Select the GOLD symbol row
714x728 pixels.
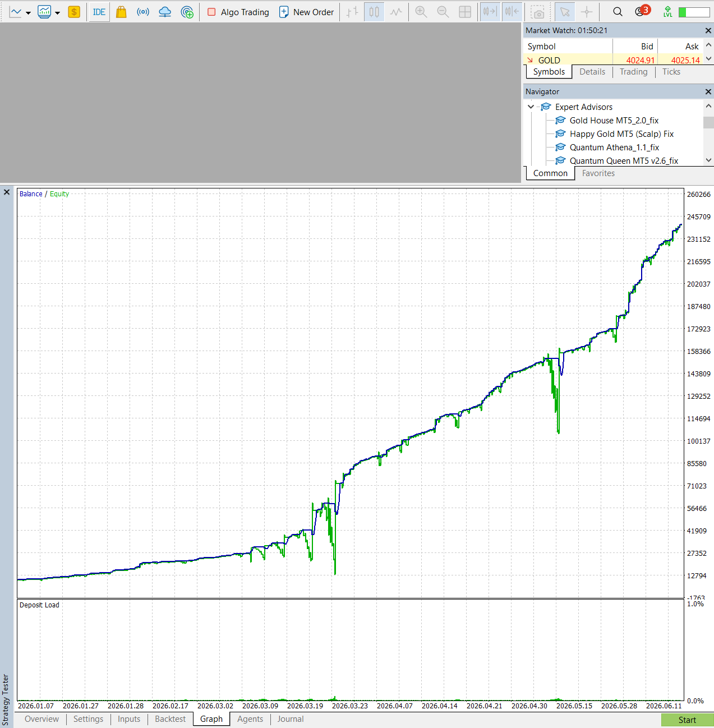[x=613, y=60]
